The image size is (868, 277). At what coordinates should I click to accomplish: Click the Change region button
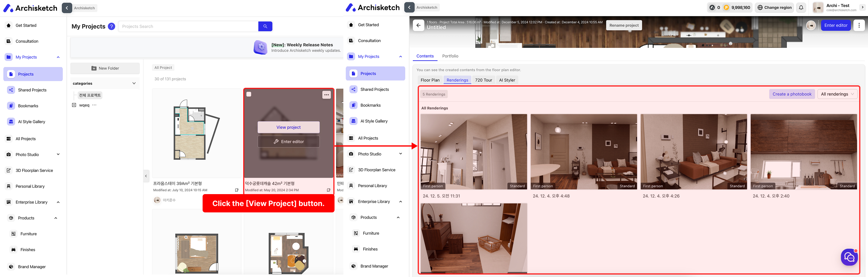(x=774, y=7)
